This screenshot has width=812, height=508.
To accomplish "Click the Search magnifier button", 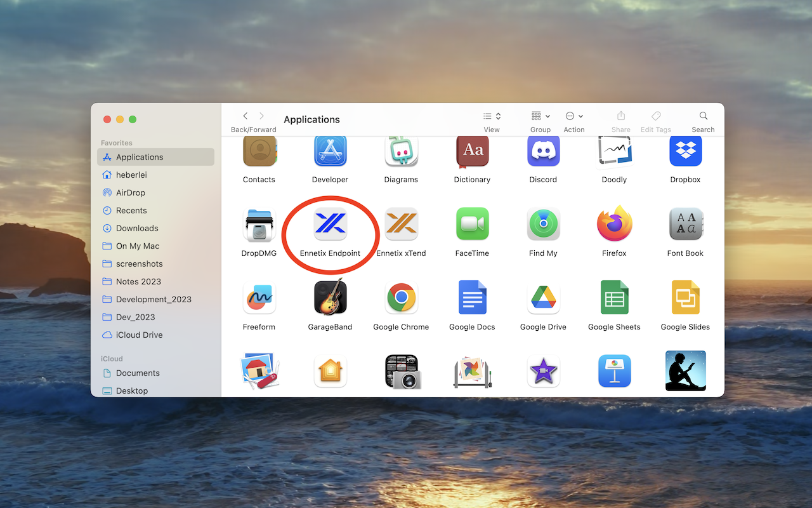I will [704, 116].
